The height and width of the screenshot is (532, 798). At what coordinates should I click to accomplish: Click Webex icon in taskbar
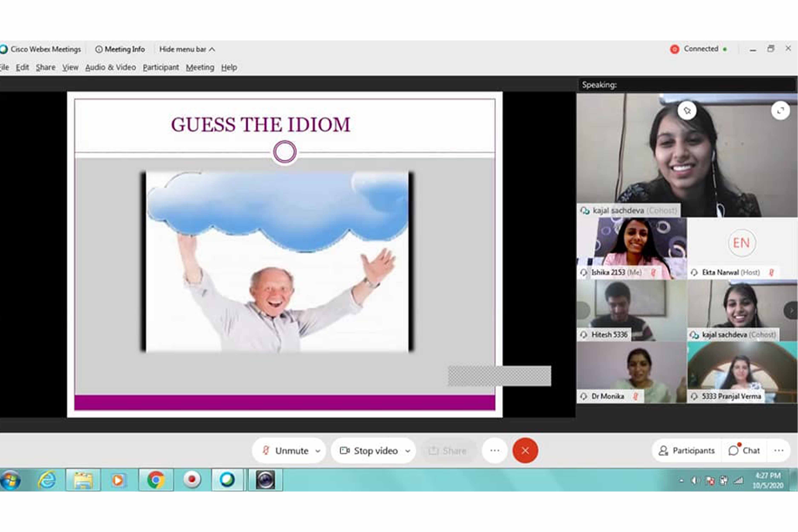tap(227, 480)
